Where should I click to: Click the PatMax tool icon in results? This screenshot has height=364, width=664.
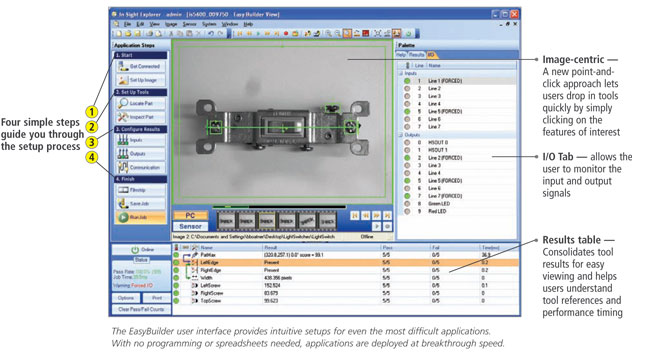[195, 255]
